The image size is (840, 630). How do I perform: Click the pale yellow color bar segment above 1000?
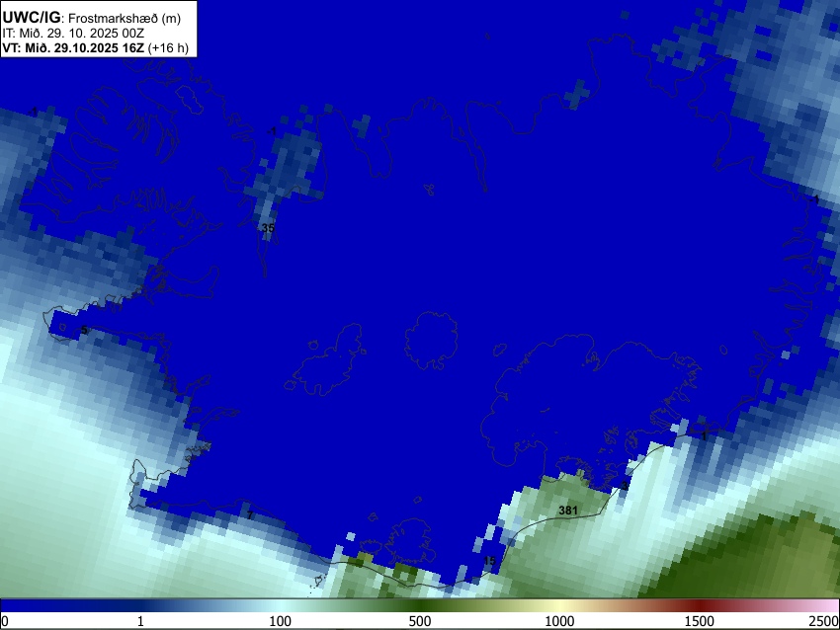pyautogui.click(x=559, y=605)
